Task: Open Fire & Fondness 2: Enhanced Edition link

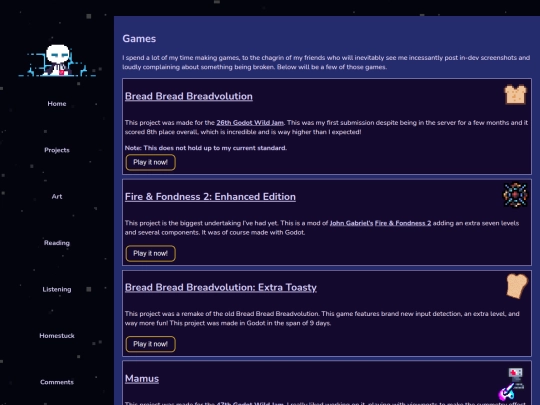Action: tap(210, 197)
